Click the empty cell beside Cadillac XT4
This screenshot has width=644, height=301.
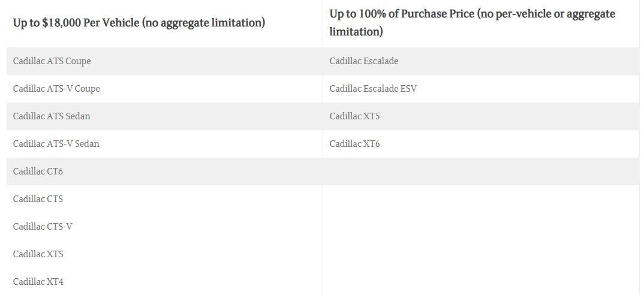pos(481,281)
